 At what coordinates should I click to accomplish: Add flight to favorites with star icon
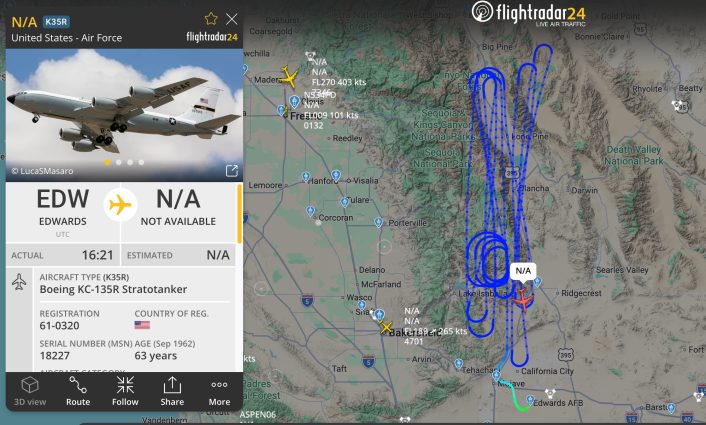pos(211,19)
